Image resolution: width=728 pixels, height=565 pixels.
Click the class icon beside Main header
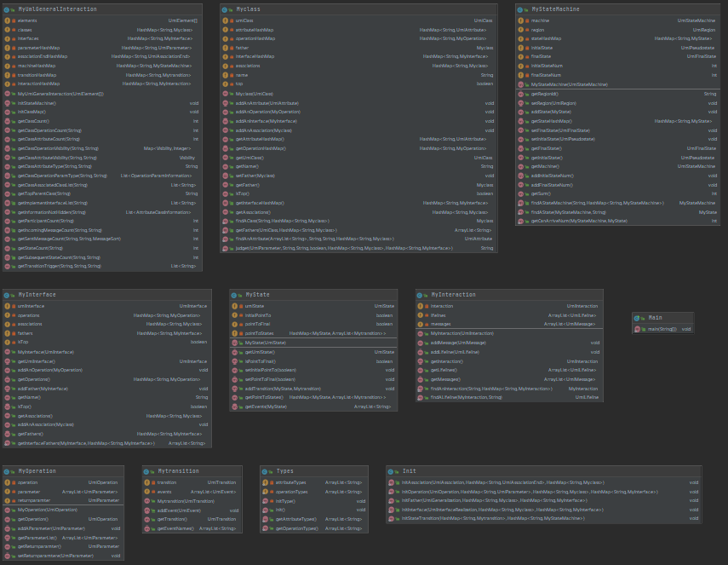click(x=637, y=318)
